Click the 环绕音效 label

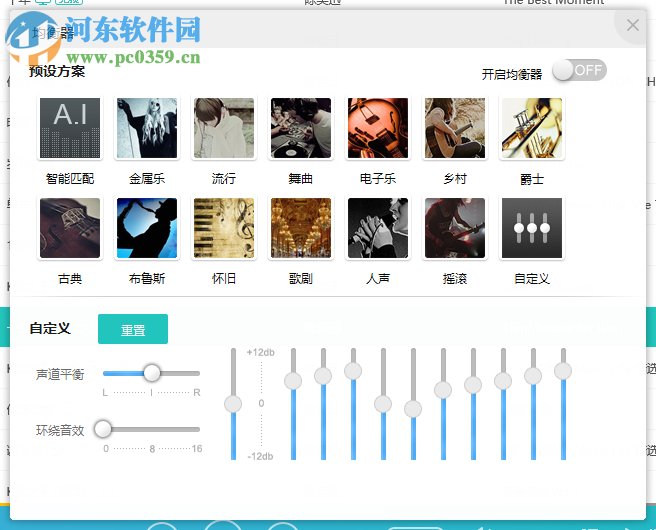60,430
